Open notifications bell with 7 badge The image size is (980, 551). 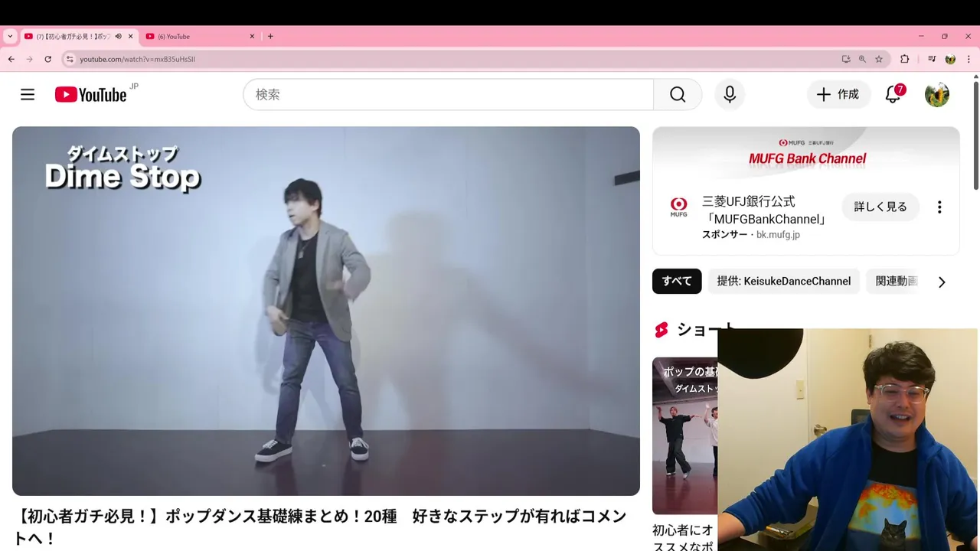pos(893,94)
